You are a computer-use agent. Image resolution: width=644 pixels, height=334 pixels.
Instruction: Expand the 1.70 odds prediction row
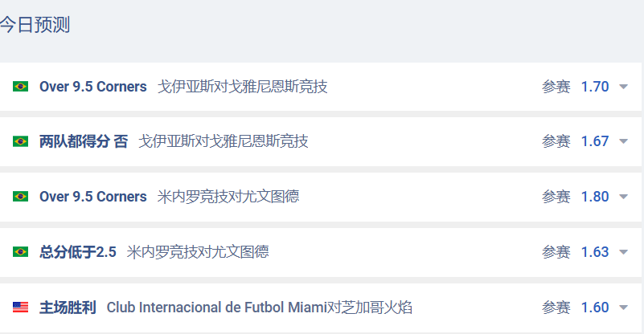click(623, 87)
